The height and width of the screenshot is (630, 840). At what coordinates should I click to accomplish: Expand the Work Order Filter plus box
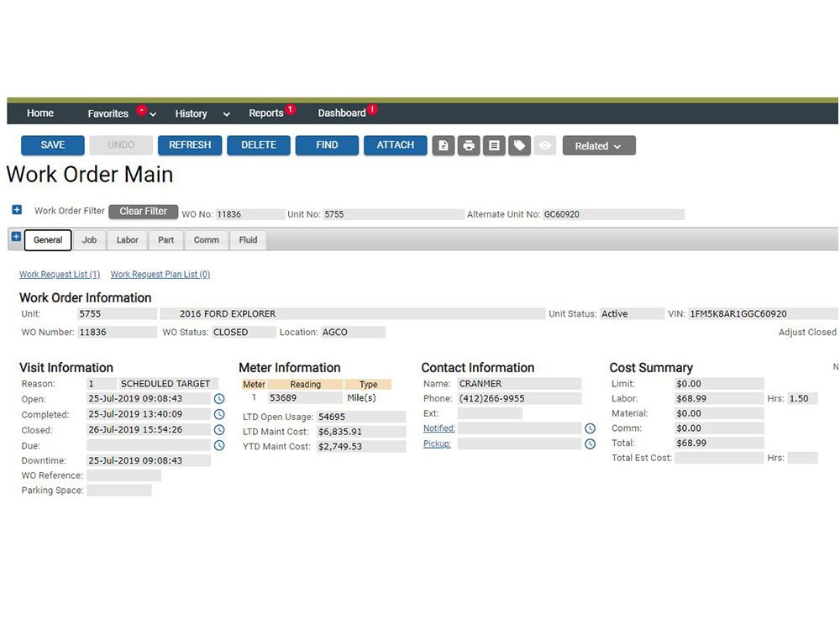click(17, 210)
